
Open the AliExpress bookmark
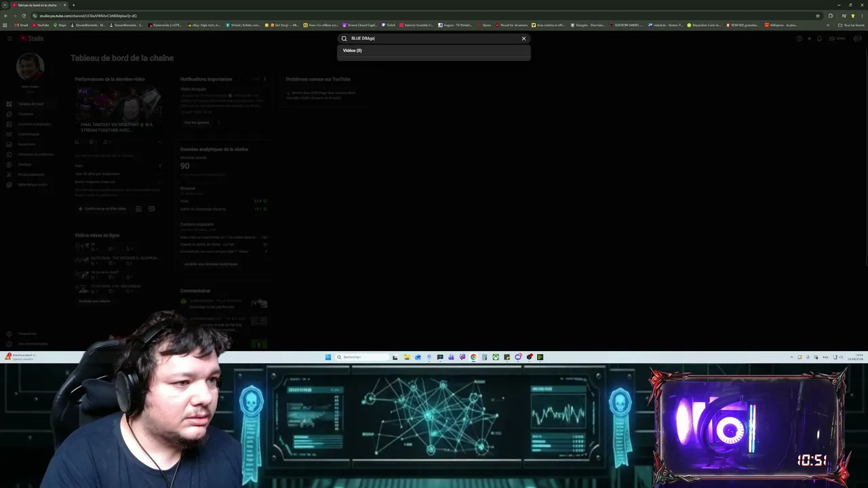click(781, 25)
